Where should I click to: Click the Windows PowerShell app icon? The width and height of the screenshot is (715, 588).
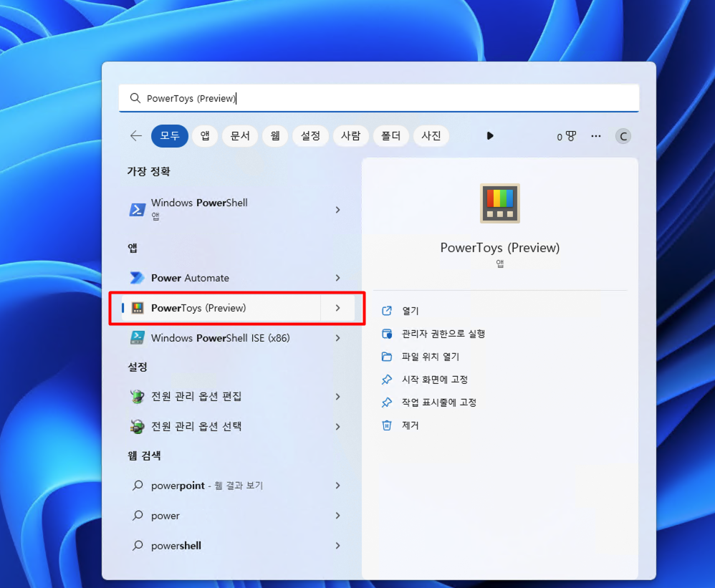(x=138, y=210)
